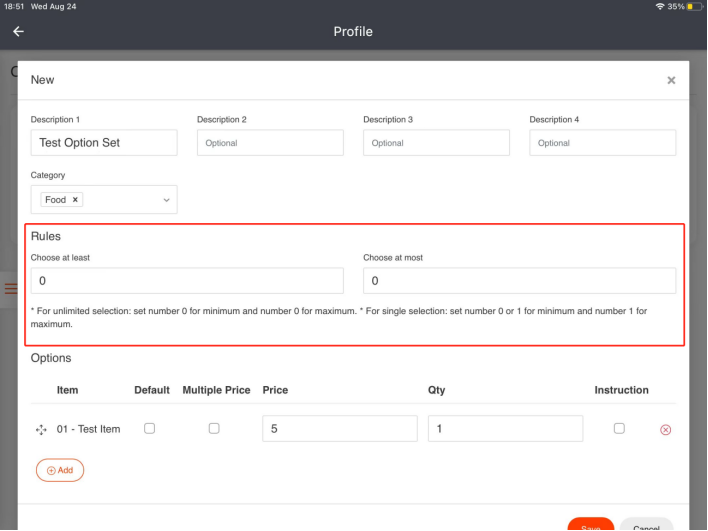The image size is (708, 531).
Task: Click the drag handle for Test Item
Action: coord(41,429)
